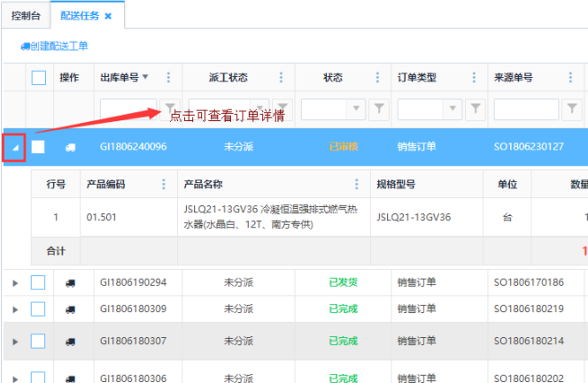Viewport: 588px width, 383px height.
Task: Toggle select-all checkbox in table header
Action: click(x=39, y=78)
